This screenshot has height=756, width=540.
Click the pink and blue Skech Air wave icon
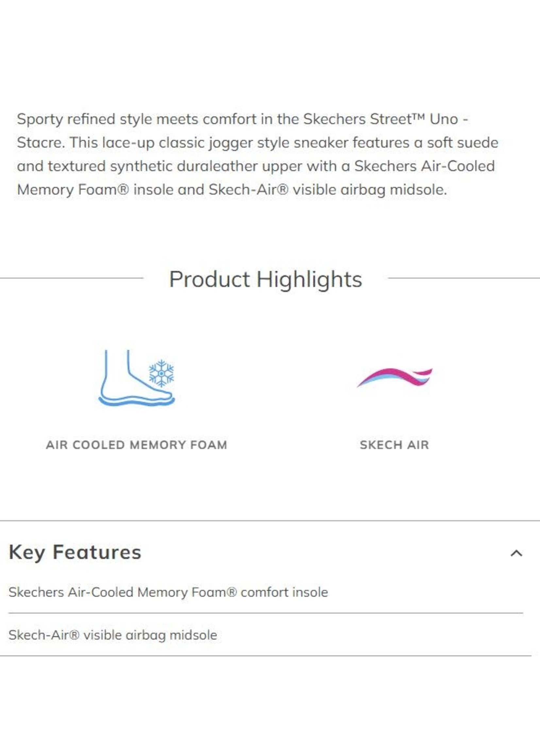394,377
